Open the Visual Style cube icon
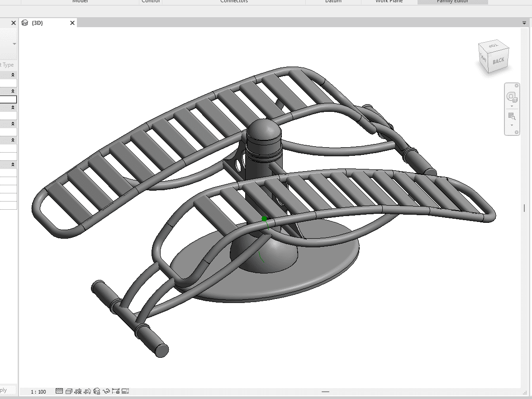532x399 pixels. 69,391
